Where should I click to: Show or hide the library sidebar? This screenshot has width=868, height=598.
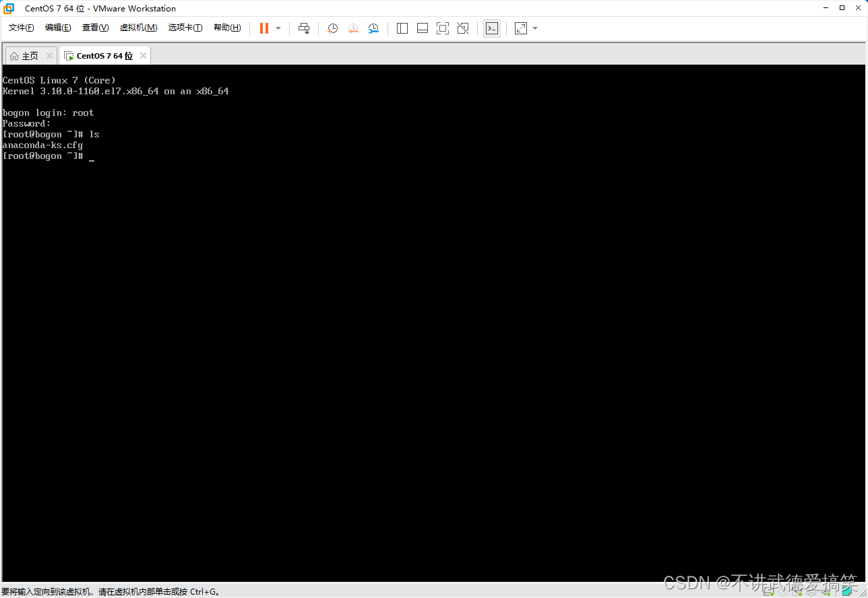[402, 28]
